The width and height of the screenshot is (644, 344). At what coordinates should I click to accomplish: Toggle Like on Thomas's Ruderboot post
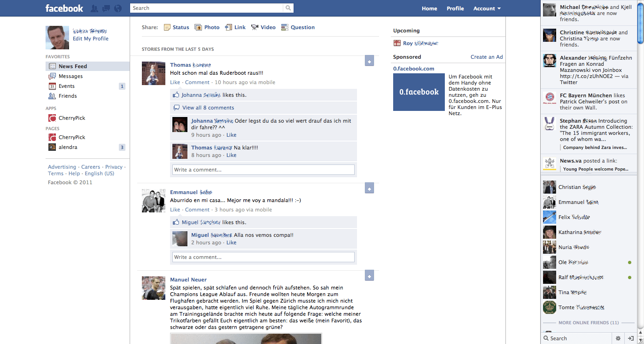(x=175, y=82)
